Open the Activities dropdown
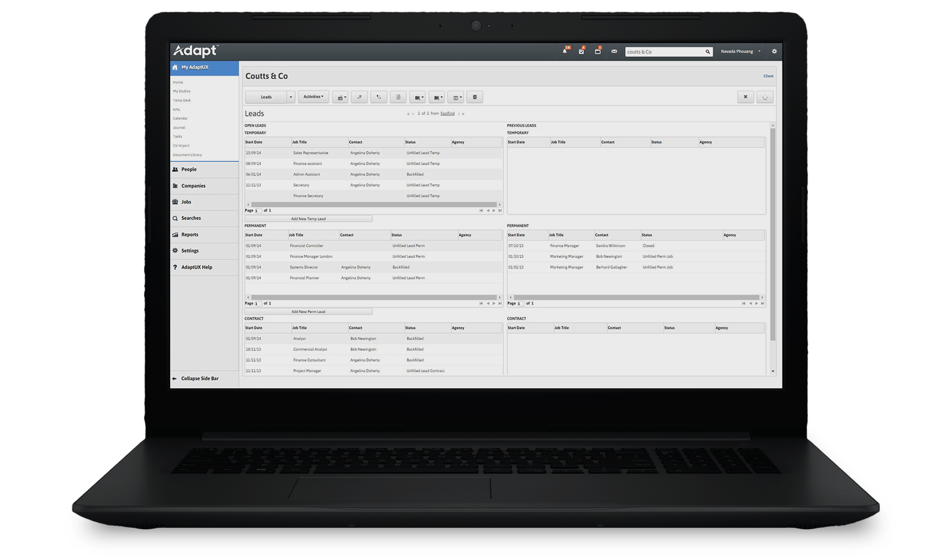 point(313,97)
